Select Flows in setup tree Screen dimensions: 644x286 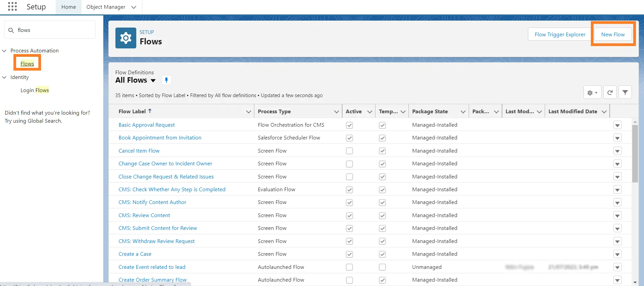click(27, 64)
